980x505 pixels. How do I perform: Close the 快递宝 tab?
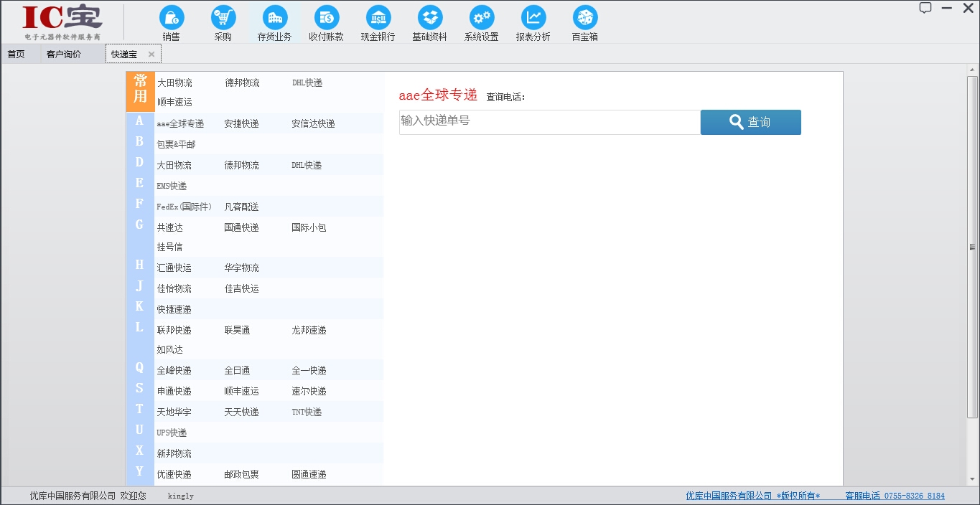pos(151,55)
